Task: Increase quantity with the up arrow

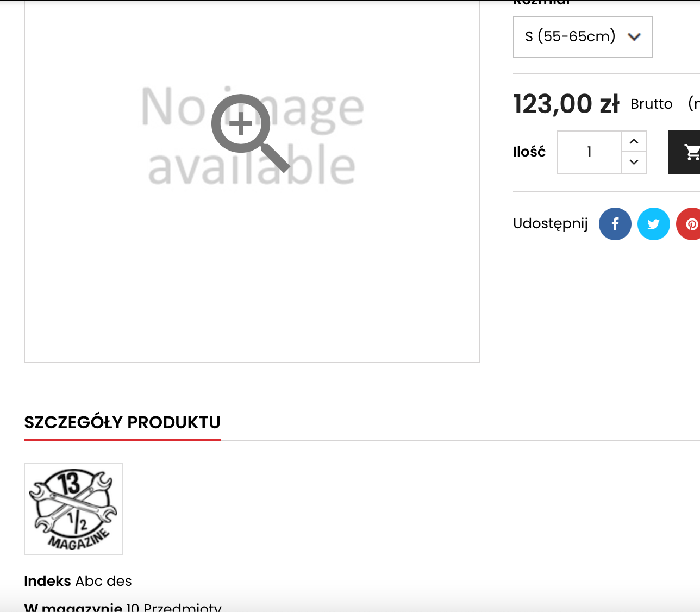Action: tap(634, 141)
